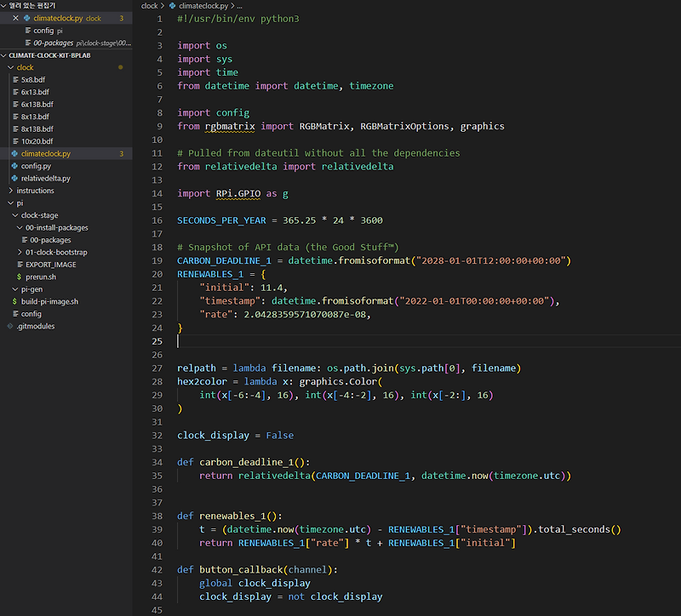Open 10x20.bdf font file
681x616 pixels.
point(37,141)
